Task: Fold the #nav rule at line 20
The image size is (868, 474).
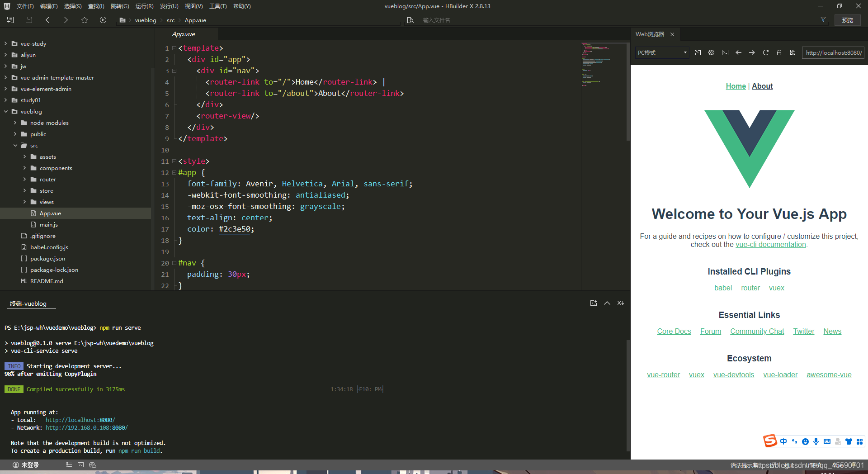Action: (174, 263)
